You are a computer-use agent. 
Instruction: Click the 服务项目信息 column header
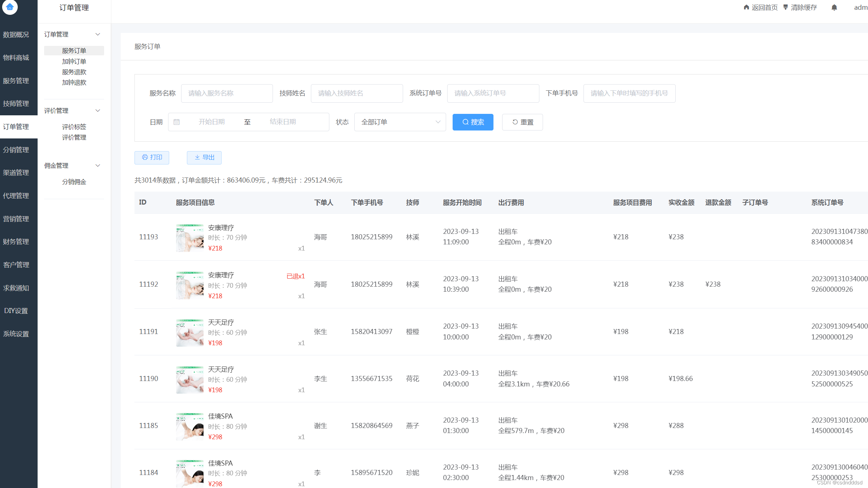pos(195,202)
